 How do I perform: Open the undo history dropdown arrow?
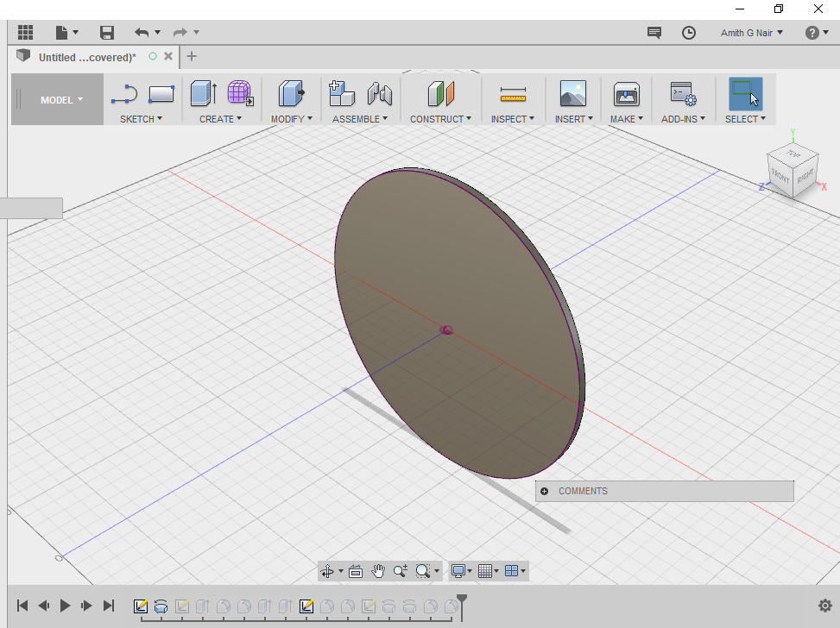point(157,33)
